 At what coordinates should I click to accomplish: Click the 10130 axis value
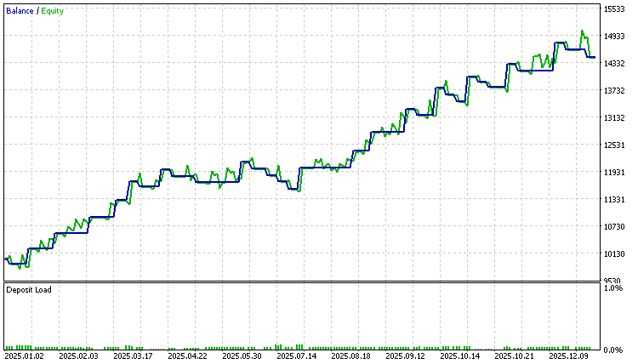(x=614, y=254)
